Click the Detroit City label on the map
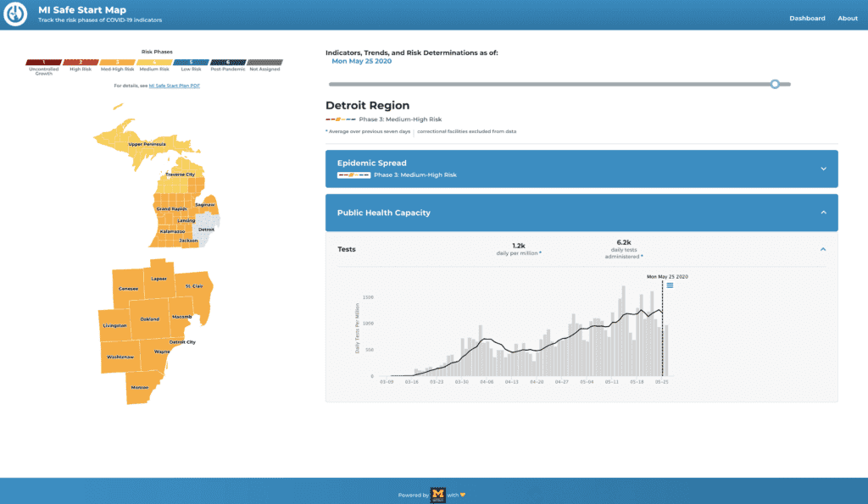The width and height of the screenshot is (868, 504). pyautogui.click(x=182, y=342)
